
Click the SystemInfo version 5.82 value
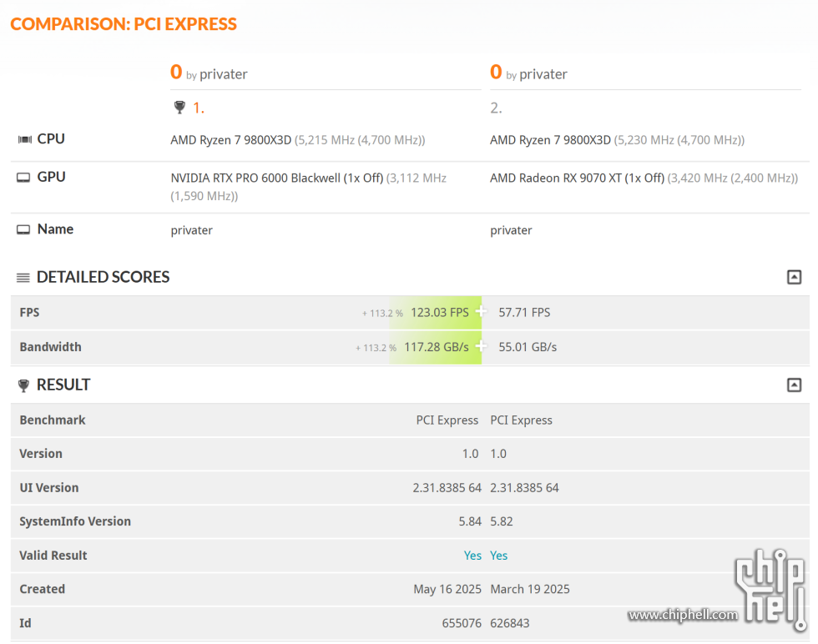pos(502,521)
